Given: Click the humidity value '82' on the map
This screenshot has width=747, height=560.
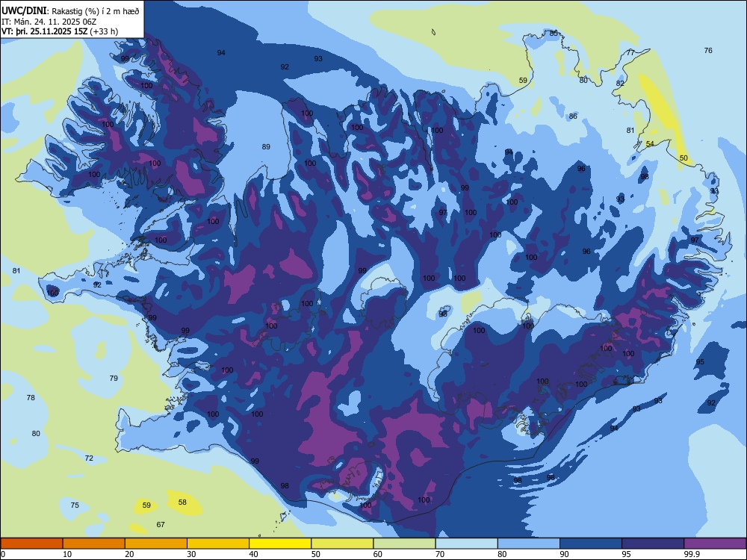Looking at the screenshot, I should point(620,84).
